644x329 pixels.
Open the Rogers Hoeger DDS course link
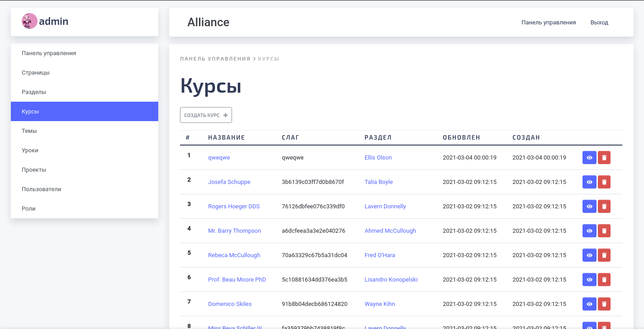coord(234,207)
